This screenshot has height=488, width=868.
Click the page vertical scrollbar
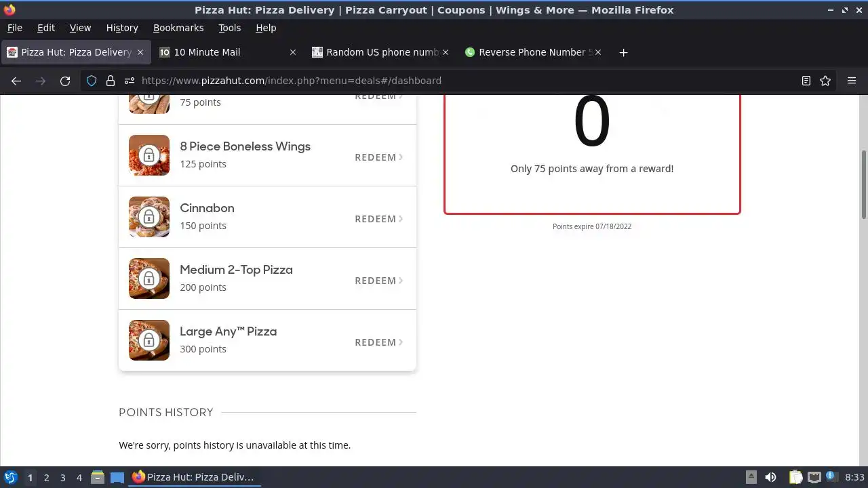point(863,184)
